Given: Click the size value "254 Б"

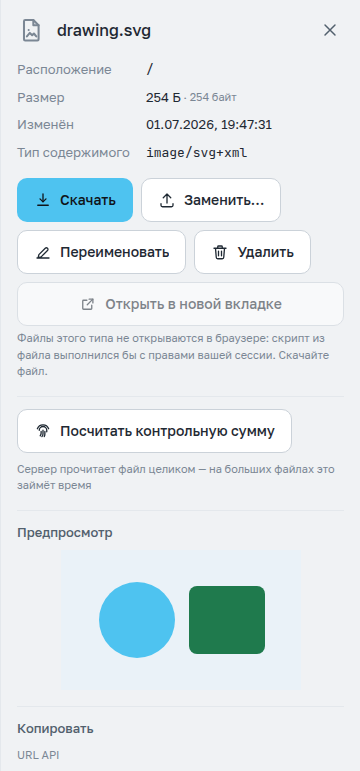Looking at the screenshot, I should point(163,97).
